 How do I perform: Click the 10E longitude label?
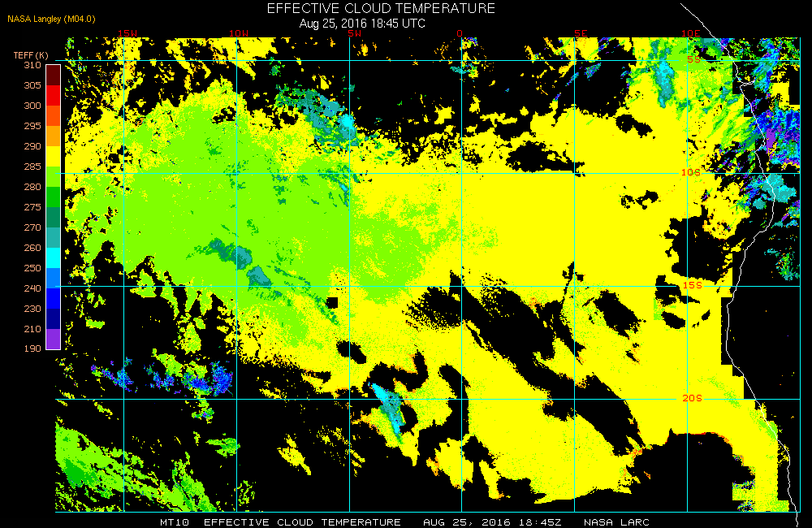click(691, 33)
